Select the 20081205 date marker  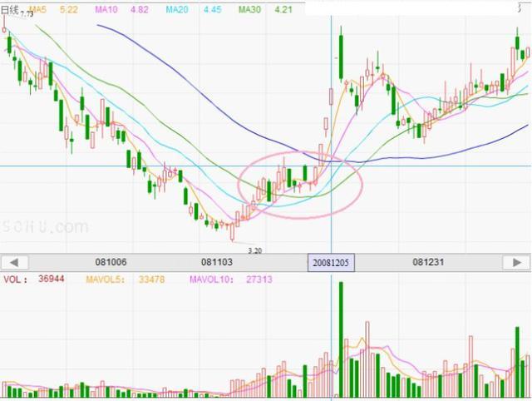[x=331, y=262]
